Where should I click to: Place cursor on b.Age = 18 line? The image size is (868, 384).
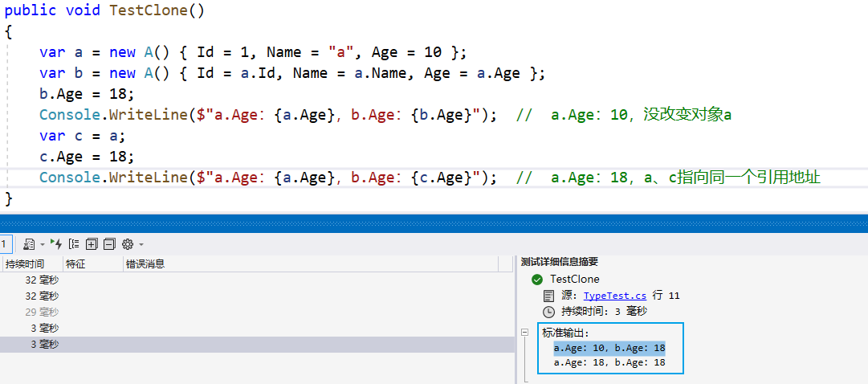[87, 94]
